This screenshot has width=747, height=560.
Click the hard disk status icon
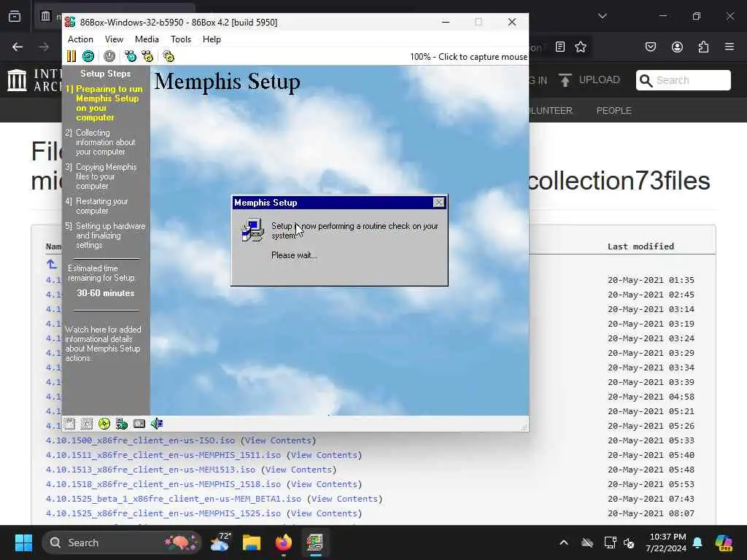(139, 424)
